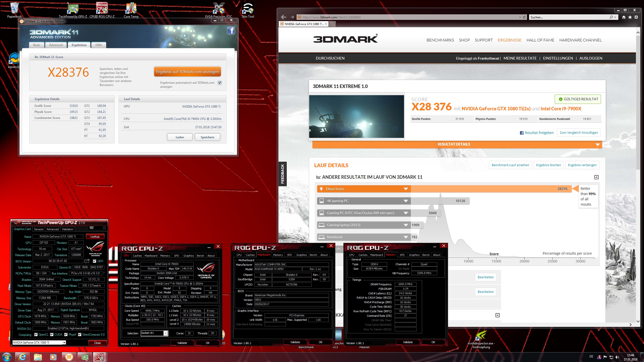This screenshot has width=644, height=362.
Task: Toggle the CUDA checkbox in GPU-Z
Action: 52,334
